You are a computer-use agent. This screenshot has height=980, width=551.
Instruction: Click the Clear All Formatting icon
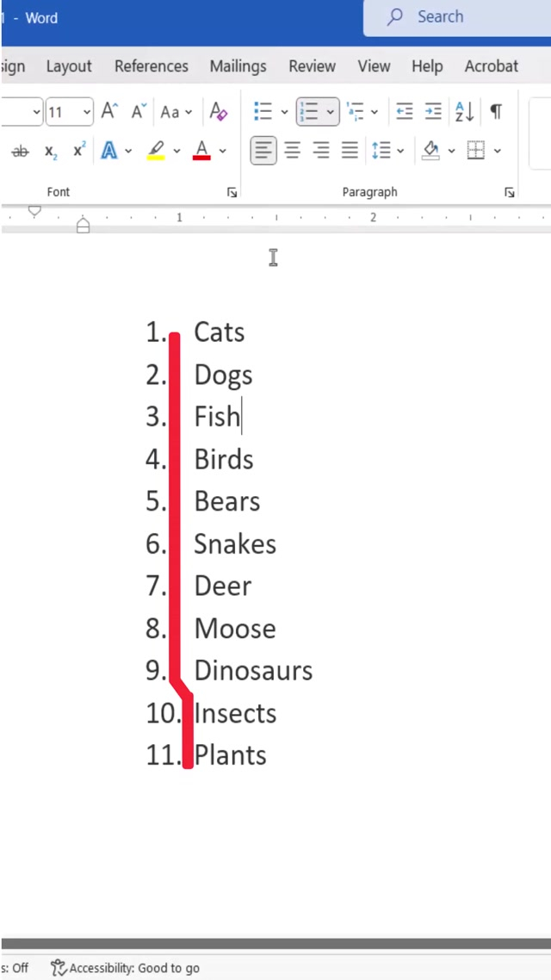pos(219,111)
